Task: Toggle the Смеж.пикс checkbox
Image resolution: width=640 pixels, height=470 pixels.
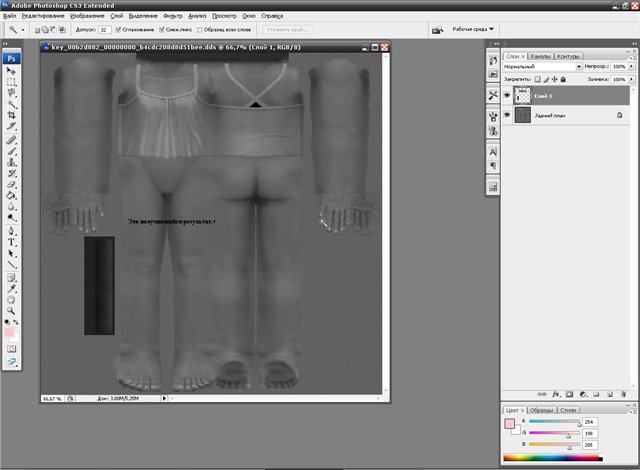Action: 160,30
